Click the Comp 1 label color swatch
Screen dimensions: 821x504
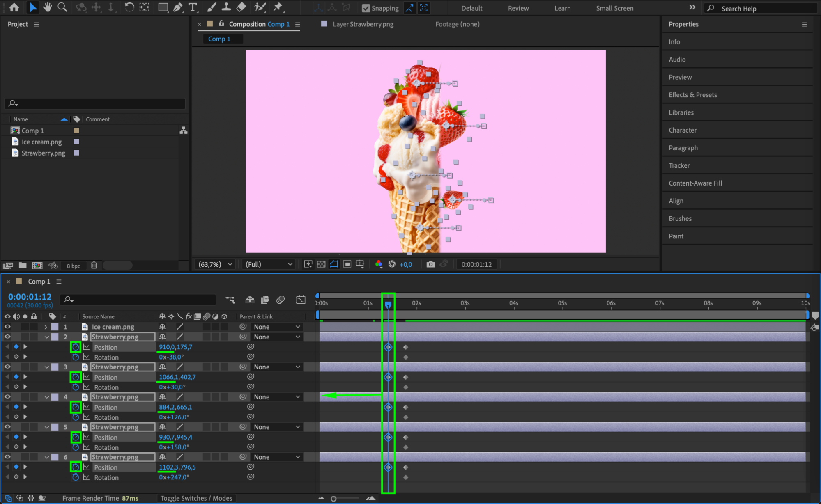[76, 131]
